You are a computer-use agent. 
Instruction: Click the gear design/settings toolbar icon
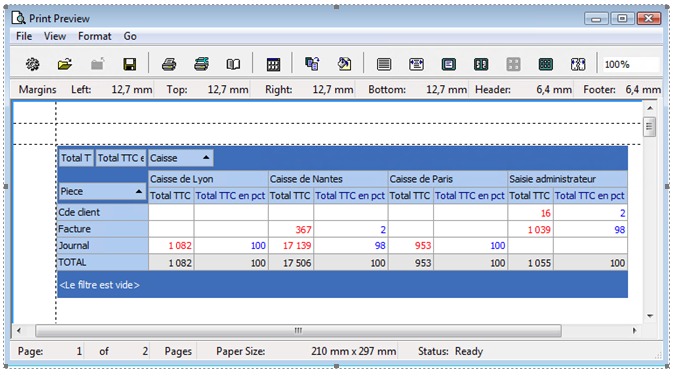point(32,64)
